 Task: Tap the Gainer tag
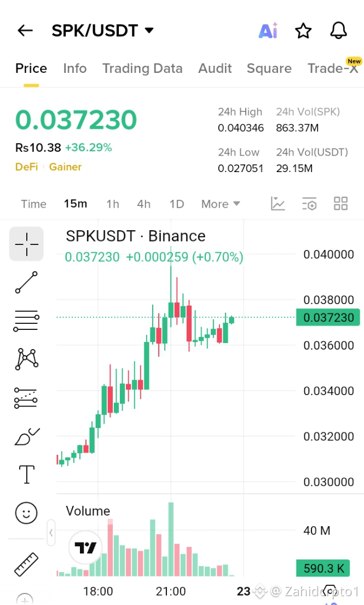click(x=65, y=167)
